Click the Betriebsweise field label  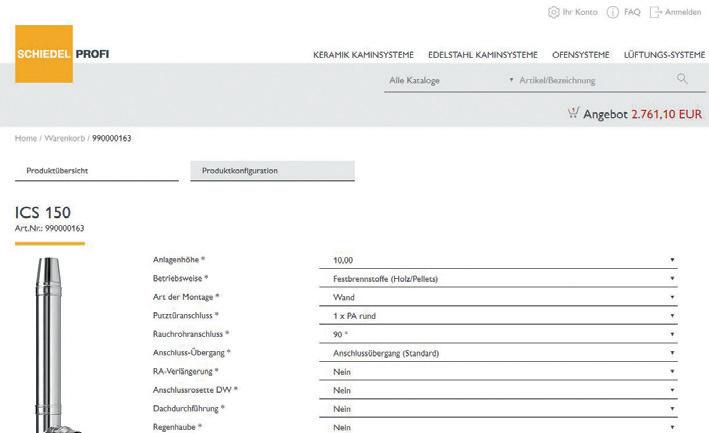pyautogui.click(x=180, y=278)
